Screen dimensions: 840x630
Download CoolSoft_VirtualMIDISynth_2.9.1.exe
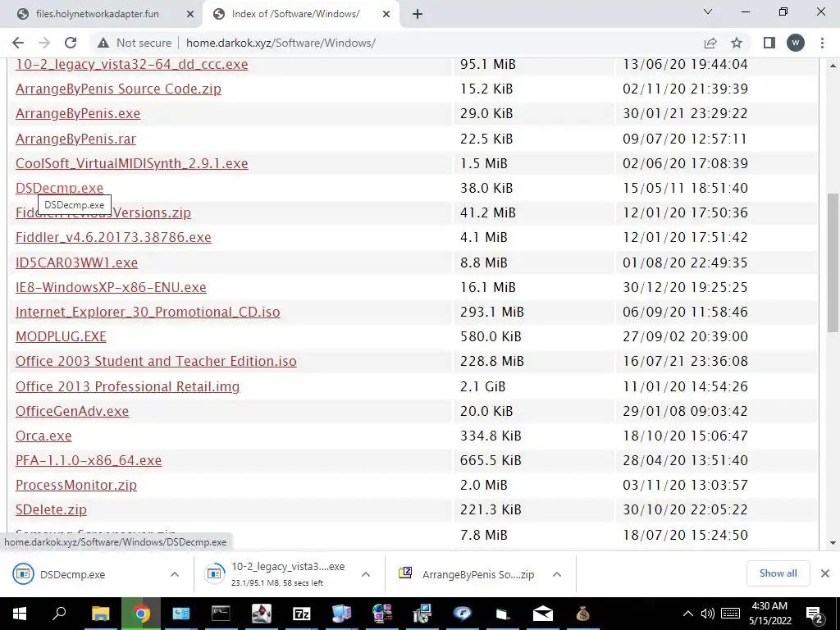pyautogui.click(x=132, y=163)
